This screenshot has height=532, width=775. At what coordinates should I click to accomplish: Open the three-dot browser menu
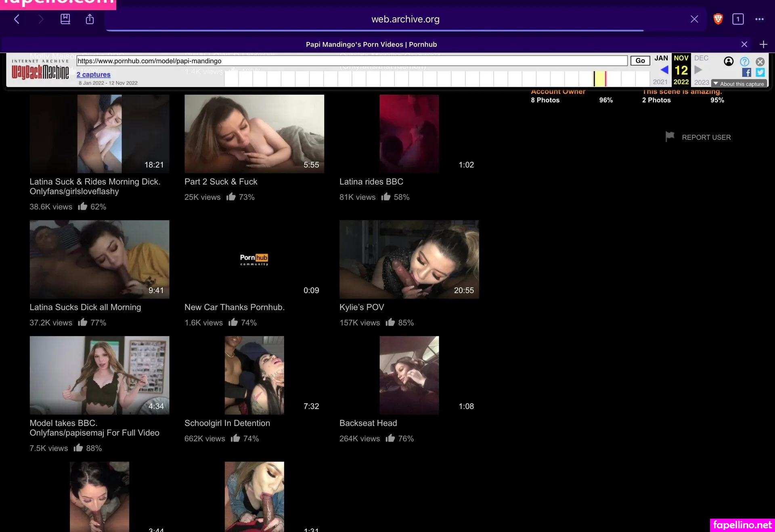tap(759, 19)
